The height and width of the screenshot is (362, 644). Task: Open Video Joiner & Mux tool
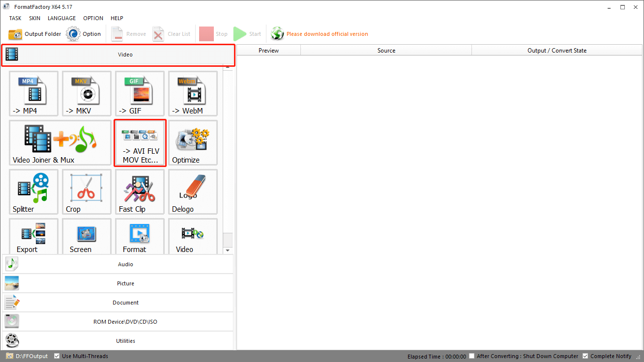pos(60,142)
